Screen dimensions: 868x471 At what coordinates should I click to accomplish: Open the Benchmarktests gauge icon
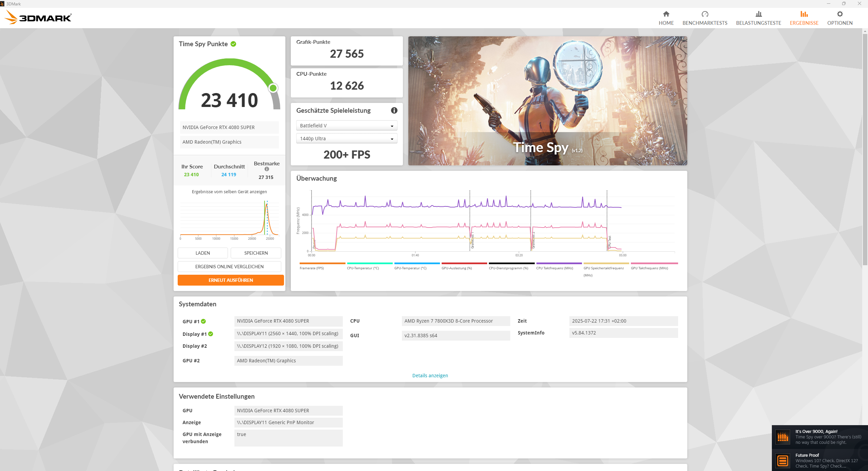tap(705, 14)
